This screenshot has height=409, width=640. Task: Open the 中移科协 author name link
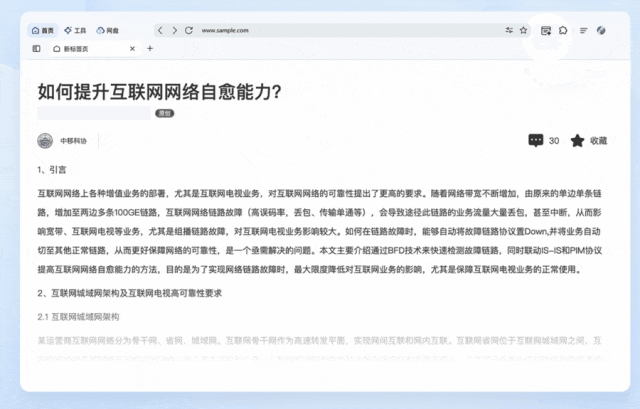tap(73, 141)
